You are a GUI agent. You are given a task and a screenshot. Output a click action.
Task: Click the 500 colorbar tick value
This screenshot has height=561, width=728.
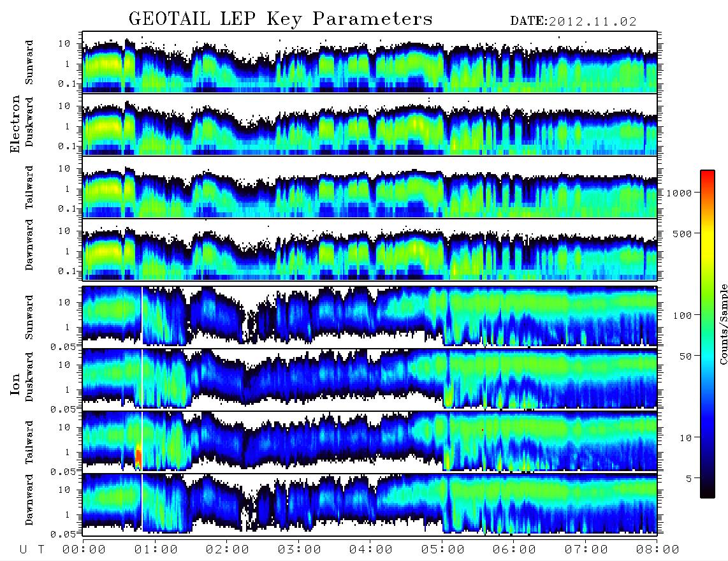click(682, 234)
